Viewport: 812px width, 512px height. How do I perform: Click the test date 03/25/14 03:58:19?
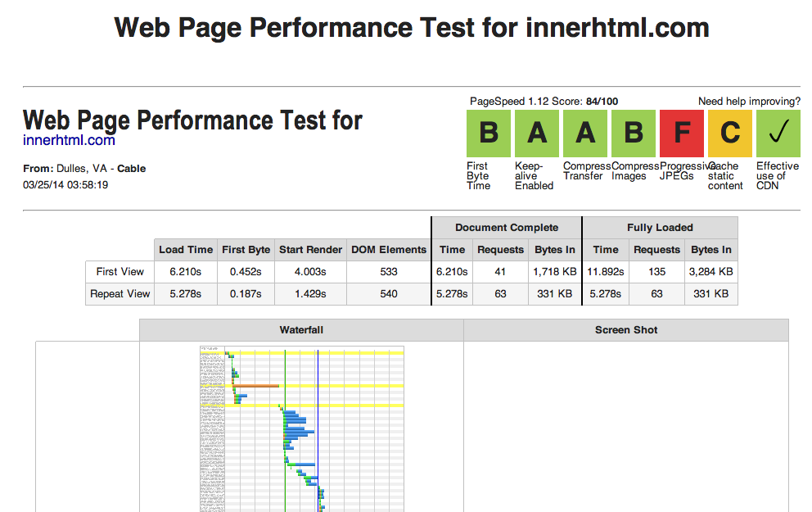pos(65,185)
